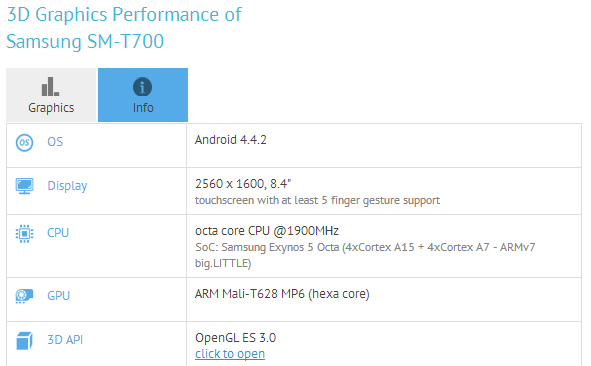Select the Info tab
Screen dimensions: 591x366
(143, 95)
